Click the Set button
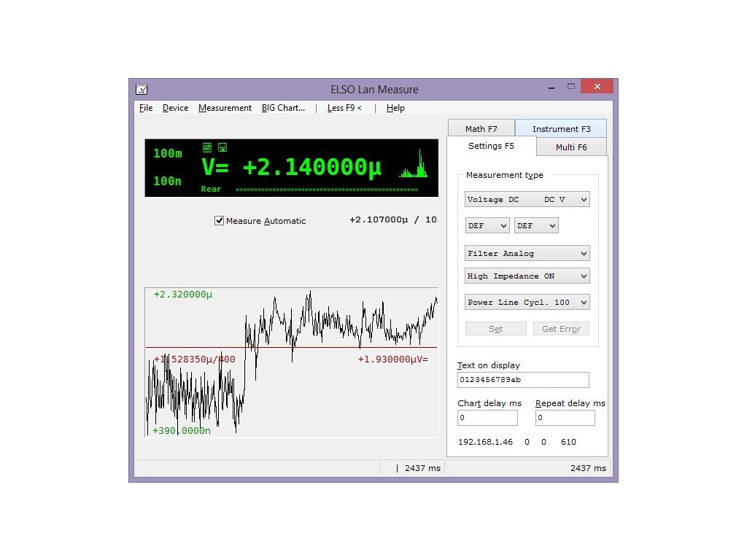The height and width of the screenshot is (560, 747). pyautogui.click(x=495, y=329)
